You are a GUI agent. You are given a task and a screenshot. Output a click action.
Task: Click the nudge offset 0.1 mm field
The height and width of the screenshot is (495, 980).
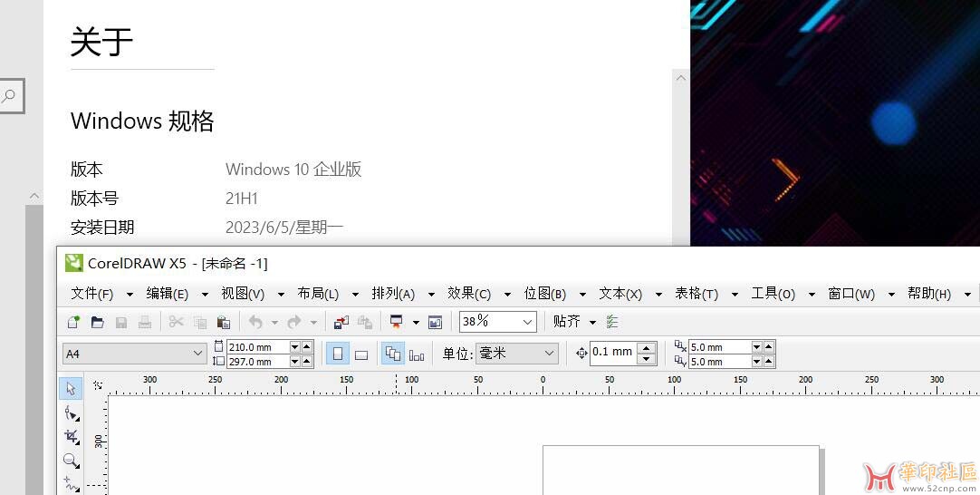pos(615,353)
